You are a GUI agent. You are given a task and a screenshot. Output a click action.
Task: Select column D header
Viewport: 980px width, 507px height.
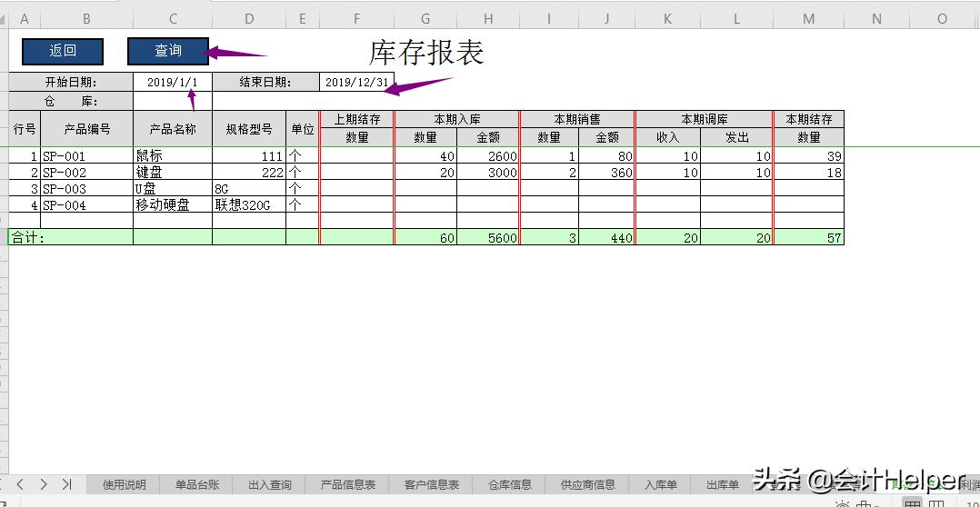[x=249, y=19]
